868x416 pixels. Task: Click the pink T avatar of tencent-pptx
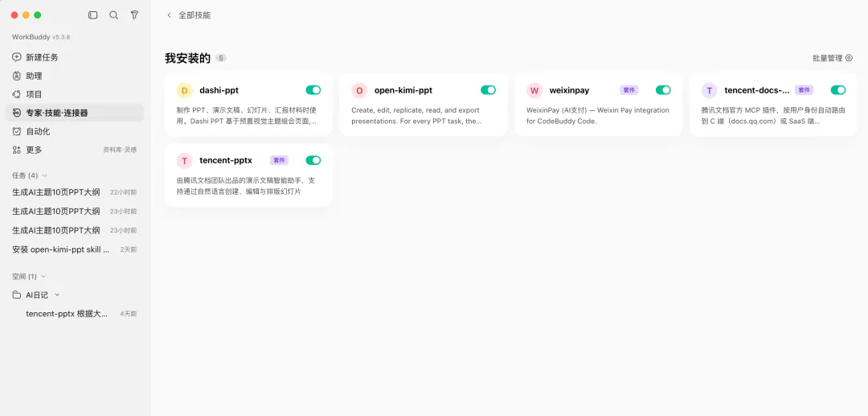coord(184,161)
